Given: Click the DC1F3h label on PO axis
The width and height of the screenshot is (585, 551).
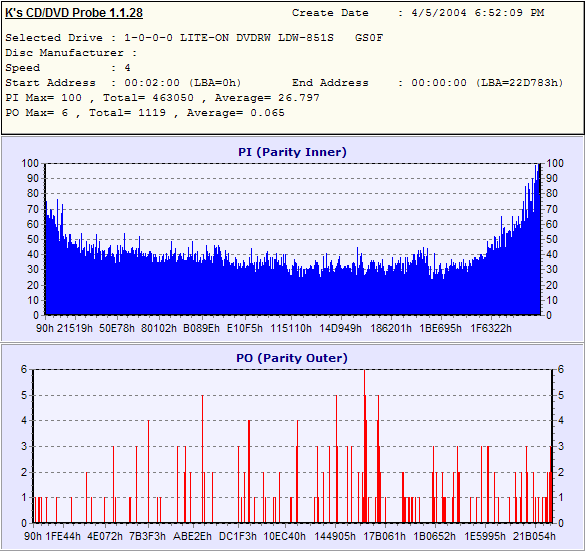Looking at the screenshot, I should tap(238, 536).
